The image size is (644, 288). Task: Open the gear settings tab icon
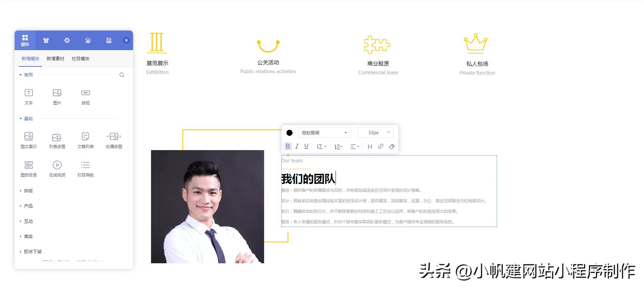[x=67, y=40]
